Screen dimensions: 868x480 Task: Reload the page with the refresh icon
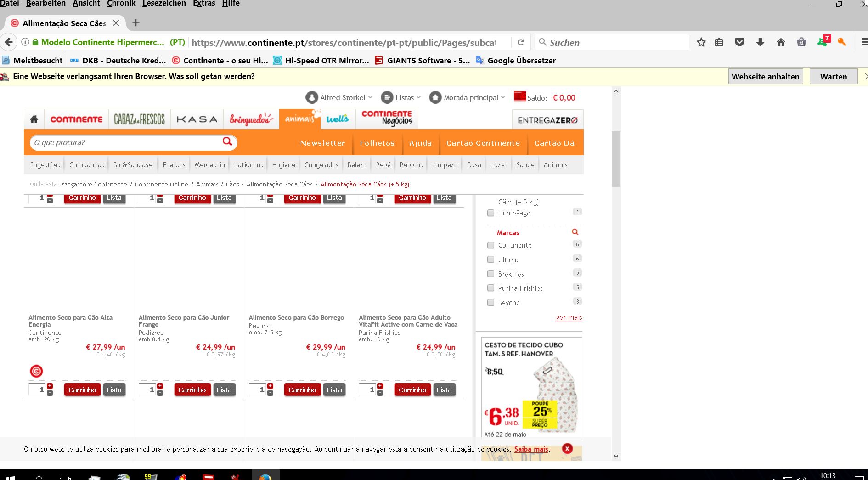point(521,42)
